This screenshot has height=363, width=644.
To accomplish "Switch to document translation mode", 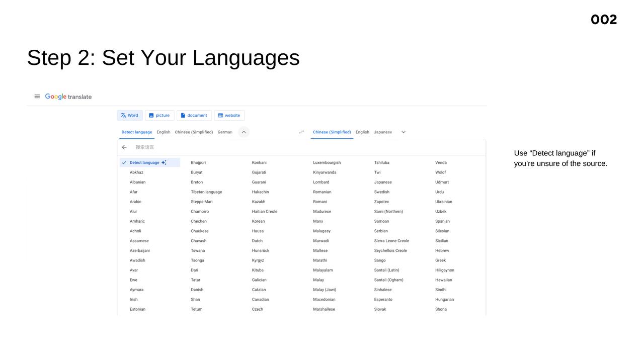I will [x=194, y=116].
